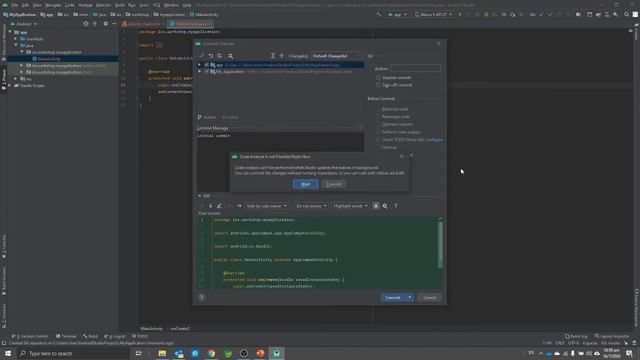Open the Commit button's dropdown arrow
Screen dimensions: 640x360
(410, 298)
